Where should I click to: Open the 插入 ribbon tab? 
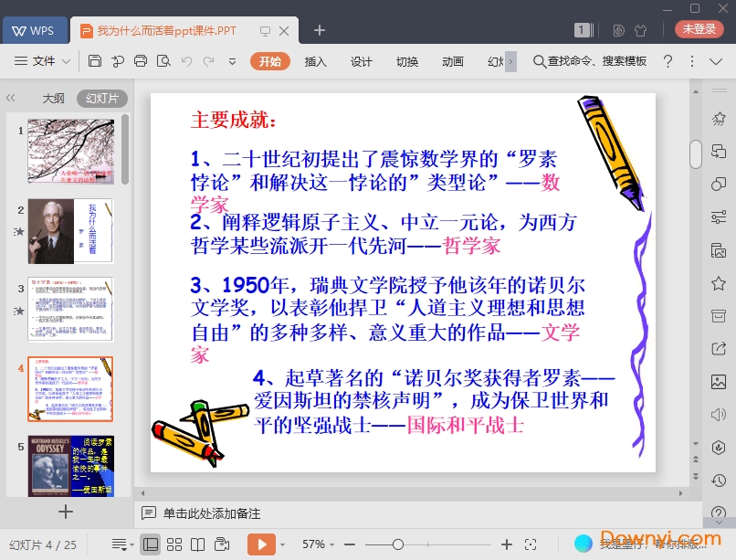click(x=315, y=61)
